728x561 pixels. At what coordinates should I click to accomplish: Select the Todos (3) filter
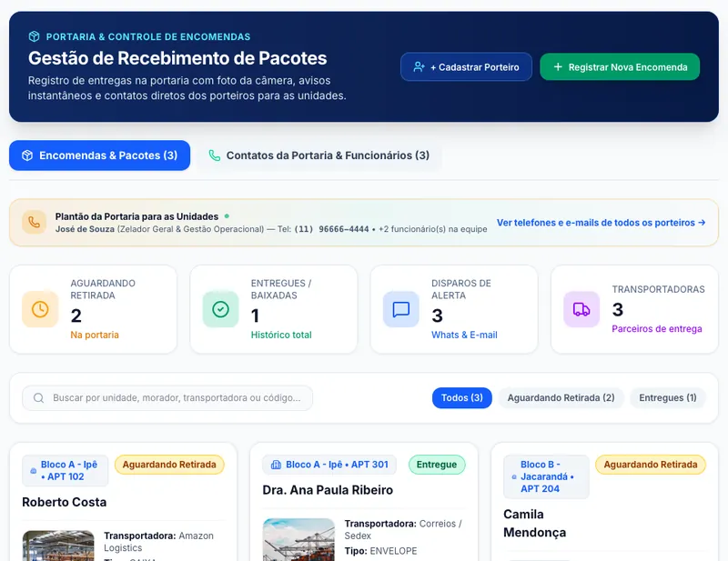pyautogui.click(x=462, y=398)
